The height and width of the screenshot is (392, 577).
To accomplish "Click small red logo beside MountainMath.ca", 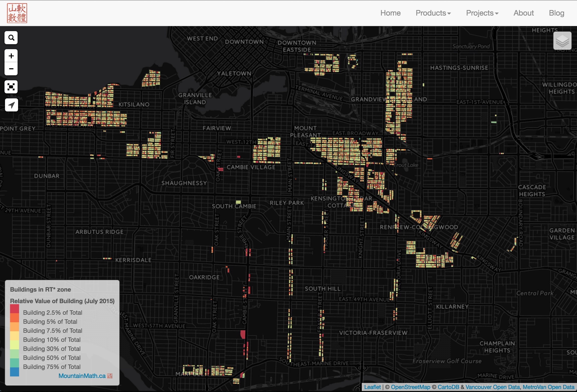I will pyautogui.click(x=110, y=376).
